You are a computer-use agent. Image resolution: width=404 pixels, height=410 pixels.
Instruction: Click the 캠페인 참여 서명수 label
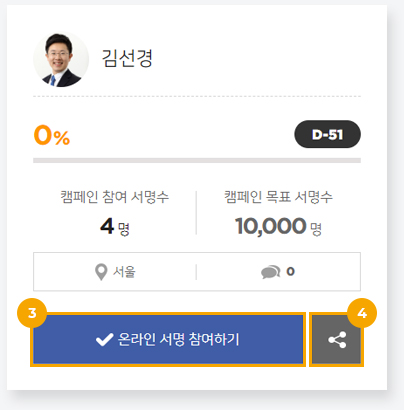click(x=115, y=197)
